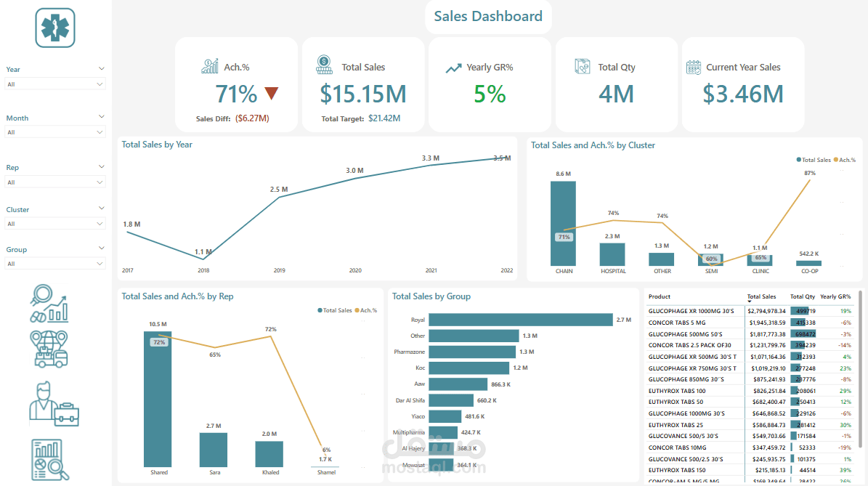Select the CONCOR TABS 10MG row

(750, 447)
